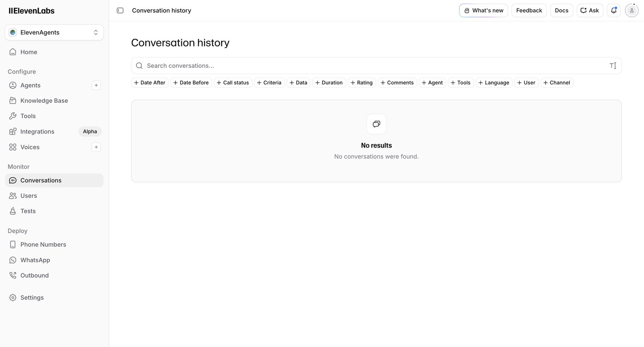644x347 pixels.
Task: Click the Ask button
Action: click(590, 10)
